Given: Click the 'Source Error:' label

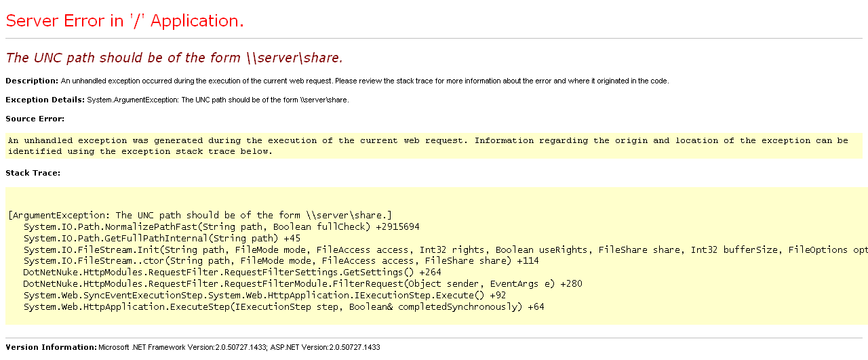Looking at the screenshot, I should (x=35, y=119).
